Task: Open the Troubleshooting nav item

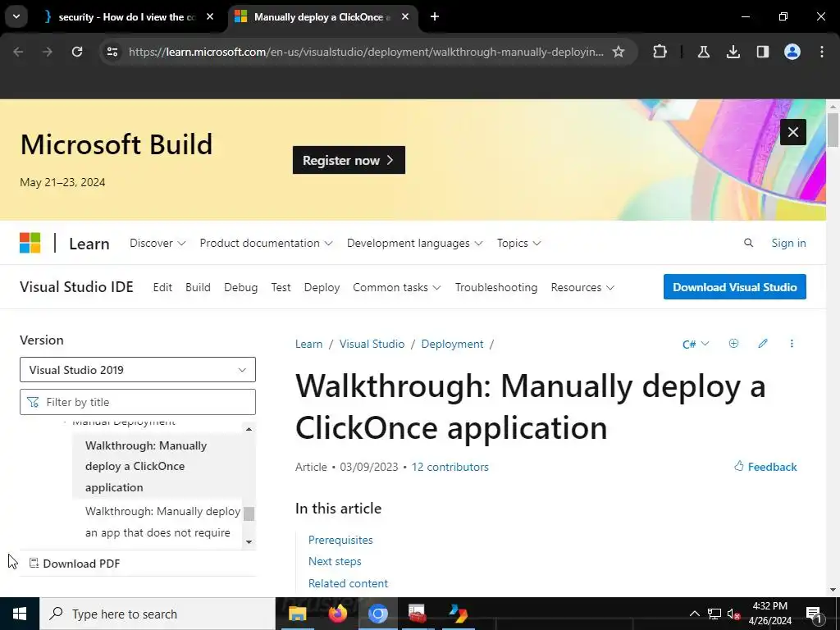Action: (x=496, y=287)
